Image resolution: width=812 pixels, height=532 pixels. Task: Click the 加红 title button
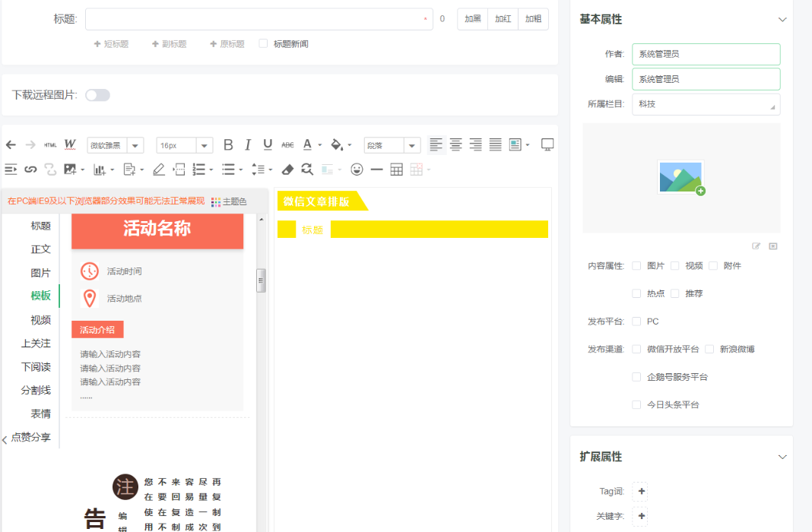point(502,19)
